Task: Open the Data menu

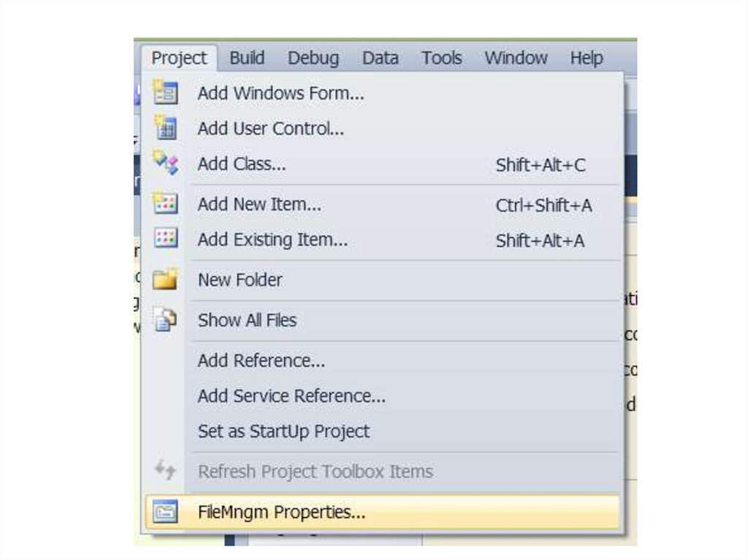Action: (380, 58)
